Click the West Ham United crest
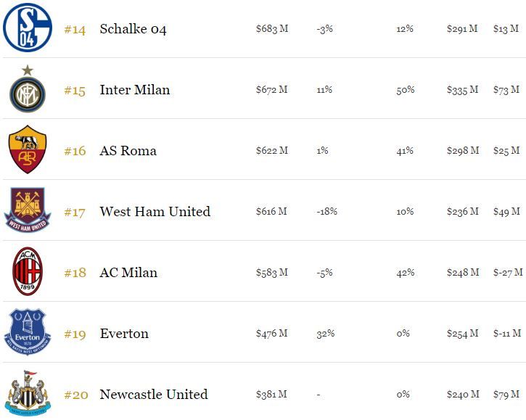The image size is (526, 420). click(28, 210)
